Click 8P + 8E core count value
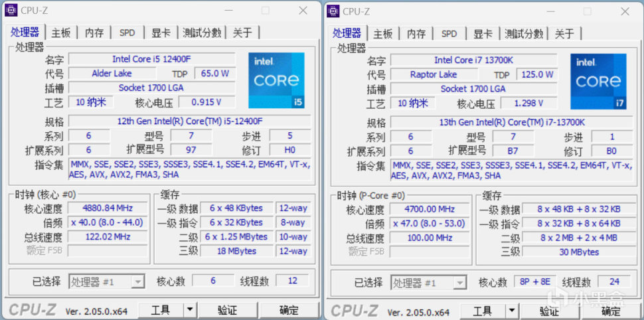Screen dimensions: 644x320 (x=535, y=281)
